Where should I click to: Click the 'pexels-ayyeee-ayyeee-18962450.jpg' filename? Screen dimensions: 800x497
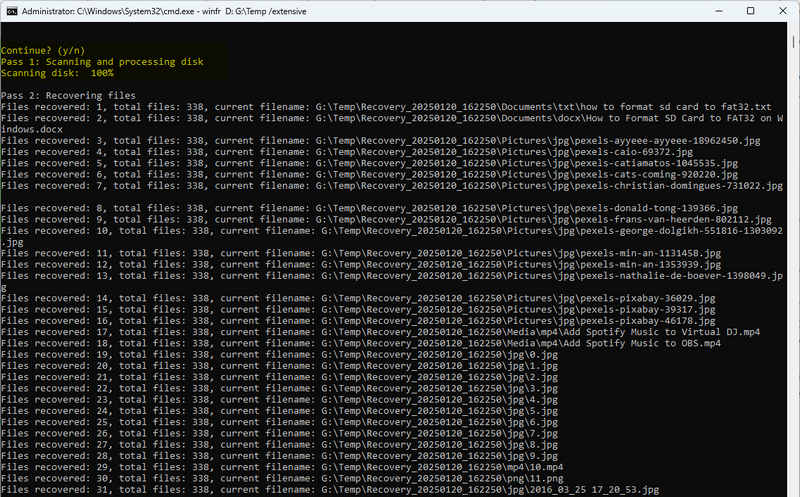pos(667,140)
